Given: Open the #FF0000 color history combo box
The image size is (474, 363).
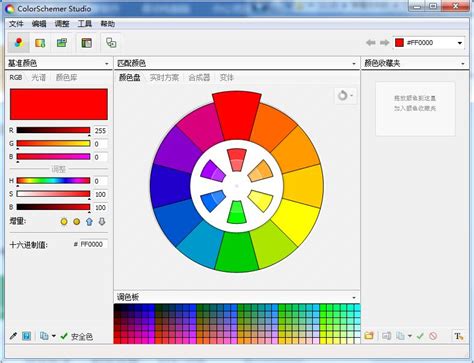Looking at the screenshot, I should pos(429,43).
